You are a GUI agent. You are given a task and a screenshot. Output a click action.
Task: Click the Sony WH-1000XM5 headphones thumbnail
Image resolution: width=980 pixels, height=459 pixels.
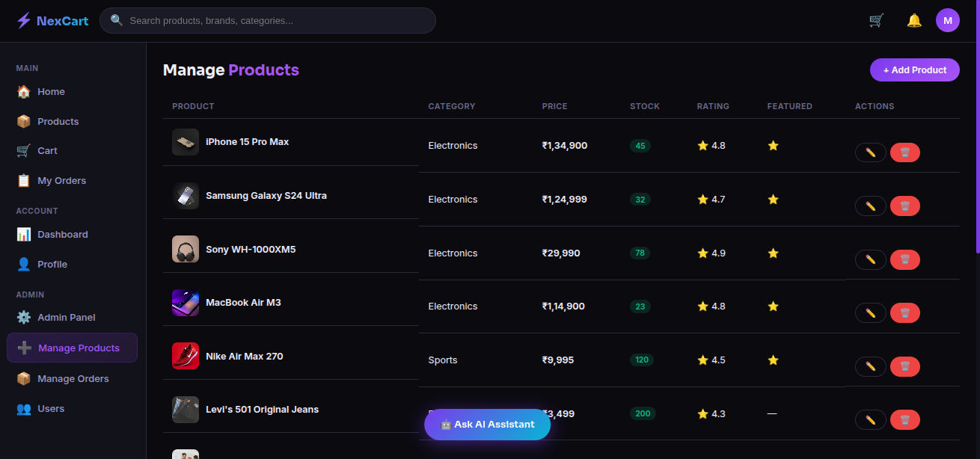tap(186, 249)
